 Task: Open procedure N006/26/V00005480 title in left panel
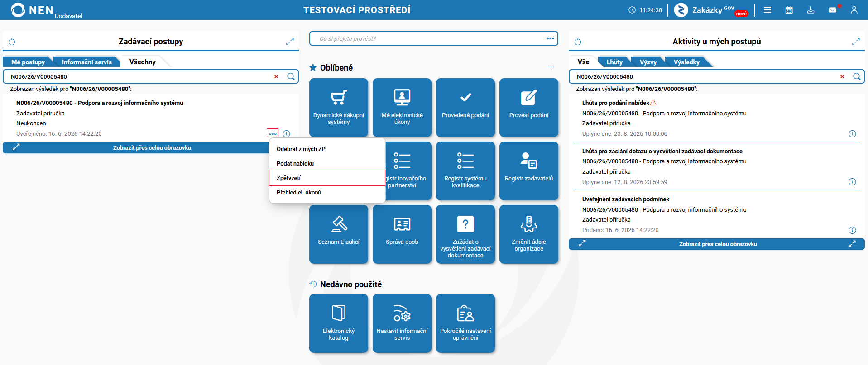click(100, 103)
